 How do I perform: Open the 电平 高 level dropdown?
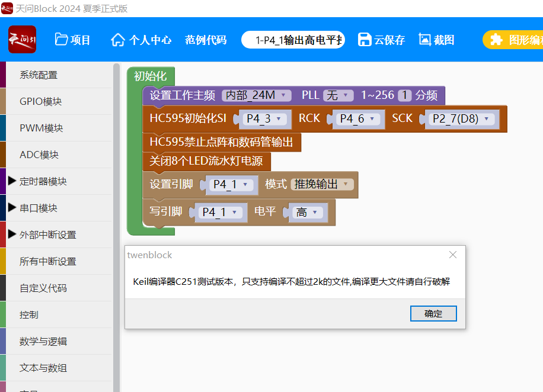(x=307, y=212)
